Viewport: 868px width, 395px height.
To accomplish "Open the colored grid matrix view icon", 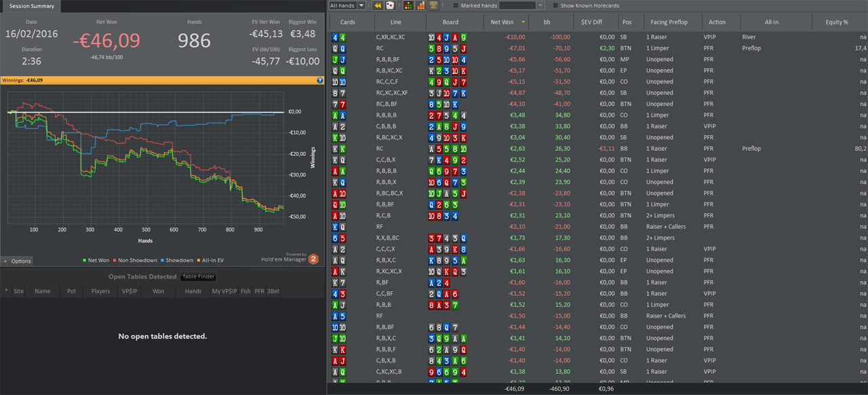I will (x=408, y=5).
